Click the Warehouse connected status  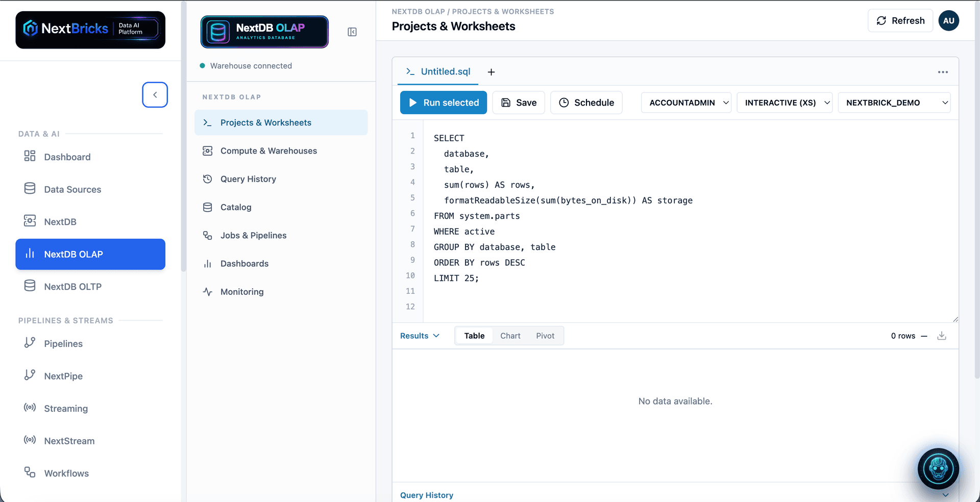pyautogui.click(x=246, y=66)
